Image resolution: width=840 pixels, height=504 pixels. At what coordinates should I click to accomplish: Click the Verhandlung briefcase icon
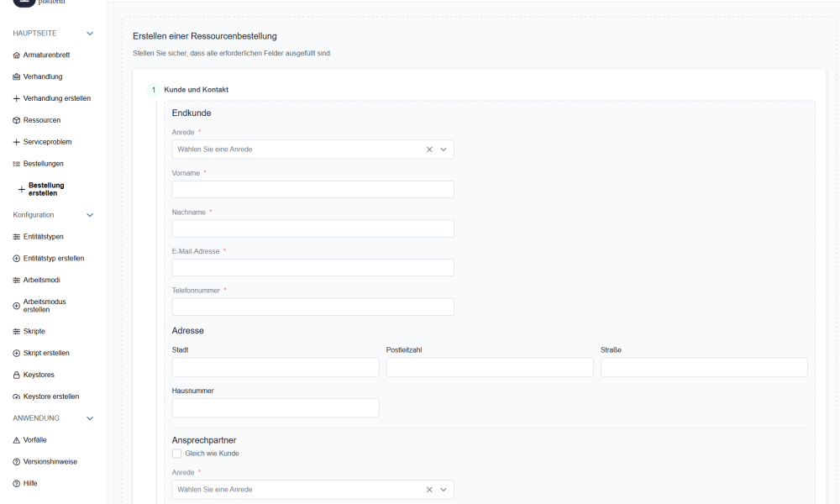coord(16,77)
